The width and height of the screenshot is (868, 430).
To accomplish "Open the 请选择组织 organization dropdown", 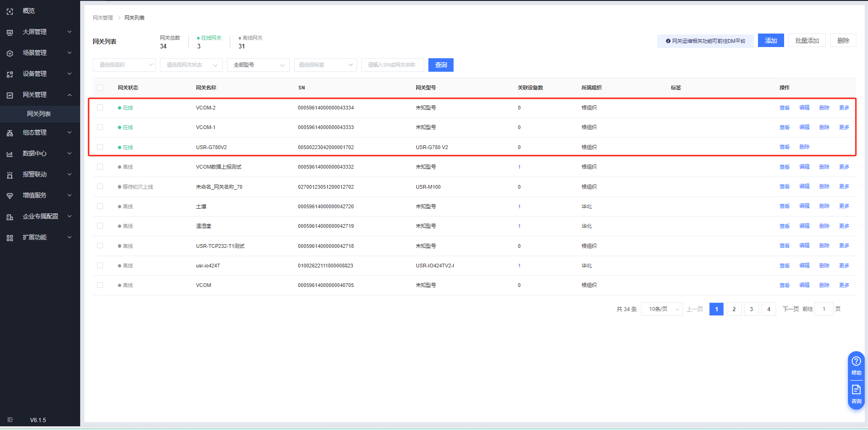I will click(x=124, y=65).
